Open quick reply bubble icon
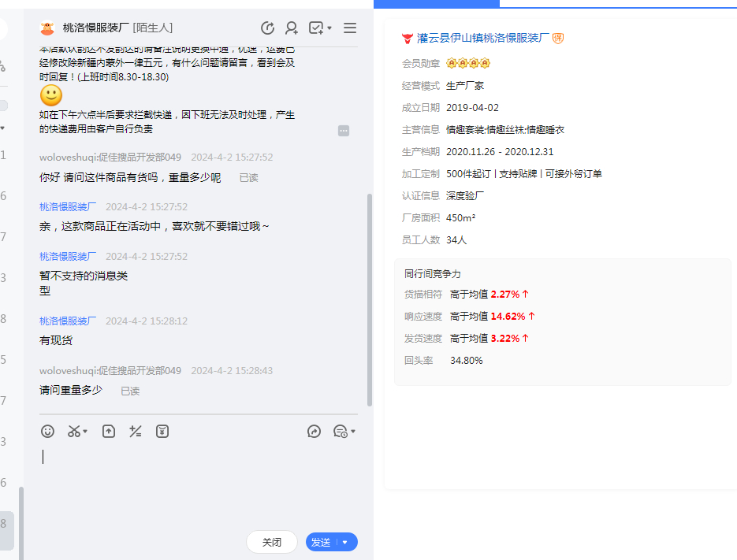 [341, 432]
